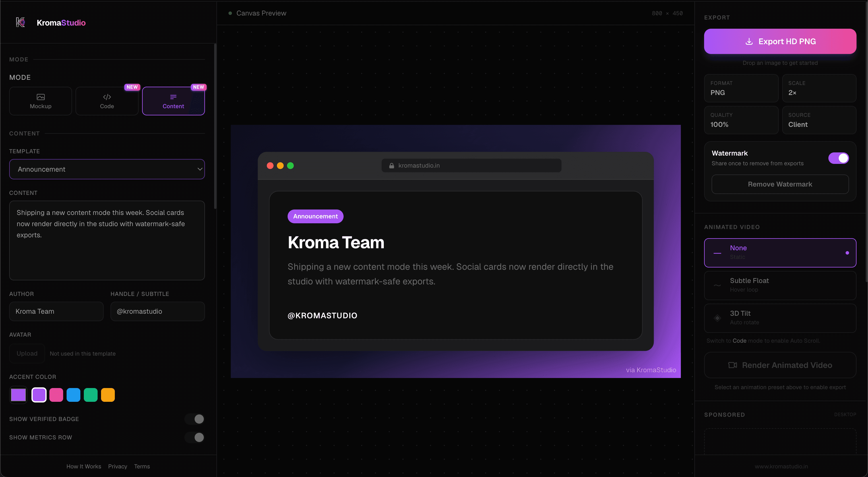This screenshot has height=477, width=868.
Task: Open the Source Client selector
Action: 819,120
